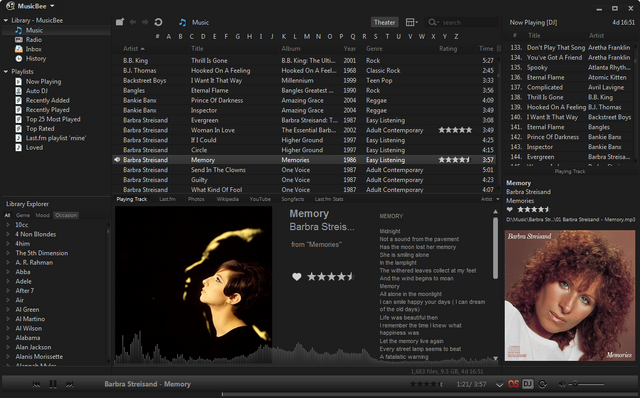
Task: Toggle the love heart in Playing Track panel
Action: 297,277
